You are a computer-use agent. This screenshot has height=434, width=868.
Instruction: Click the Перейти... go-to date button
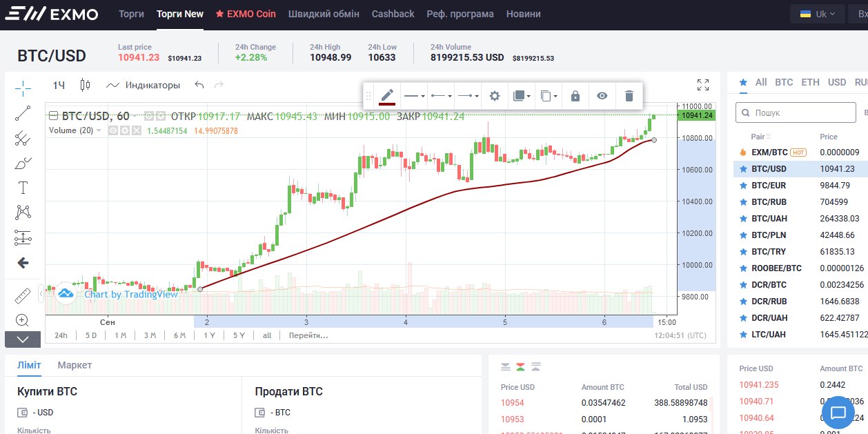(x=308, y=335)
